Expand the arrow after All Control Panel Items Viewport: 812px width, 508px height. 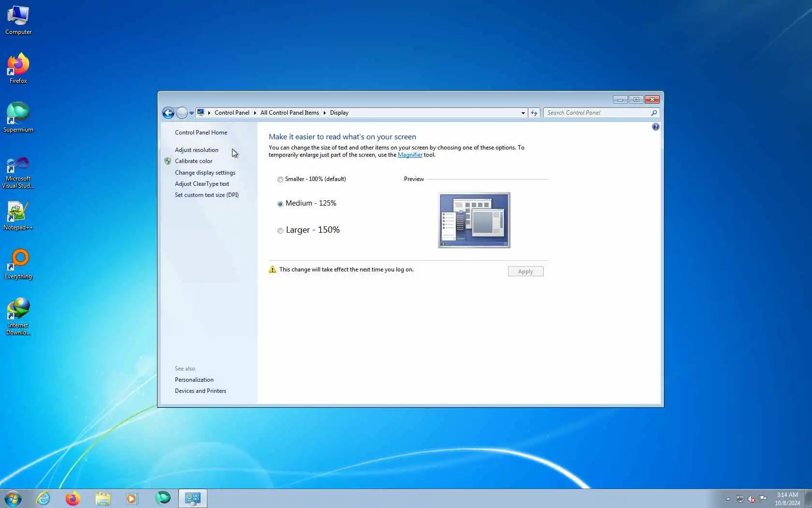tap(324, 113)
